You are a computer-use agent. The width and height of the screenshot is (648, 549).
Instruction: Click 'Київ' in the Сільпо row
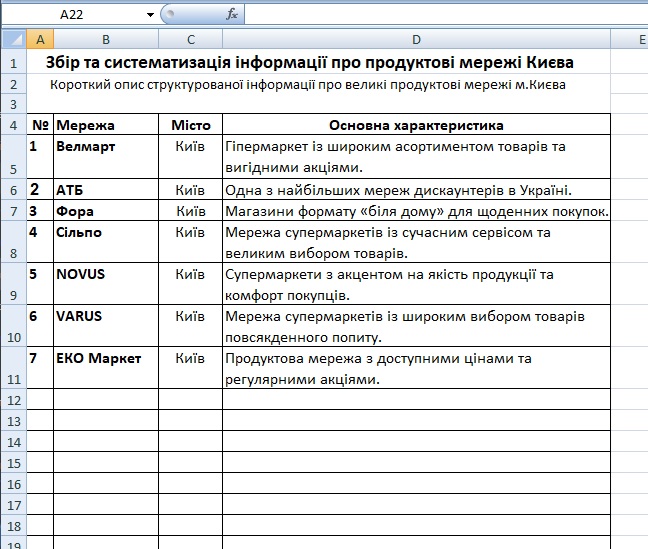tap(190, 232)
